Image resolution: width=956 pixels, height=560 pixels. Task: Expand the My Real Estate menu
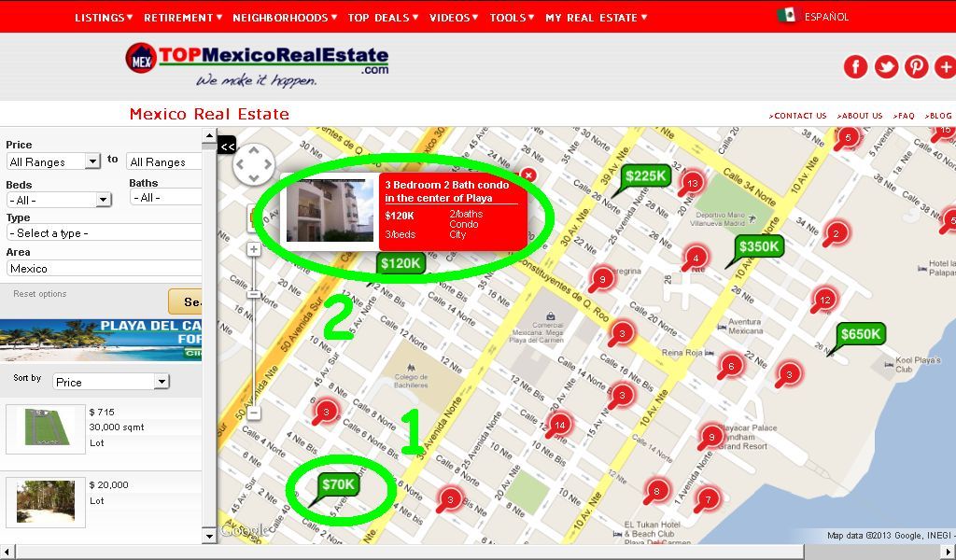pos(596,18)
